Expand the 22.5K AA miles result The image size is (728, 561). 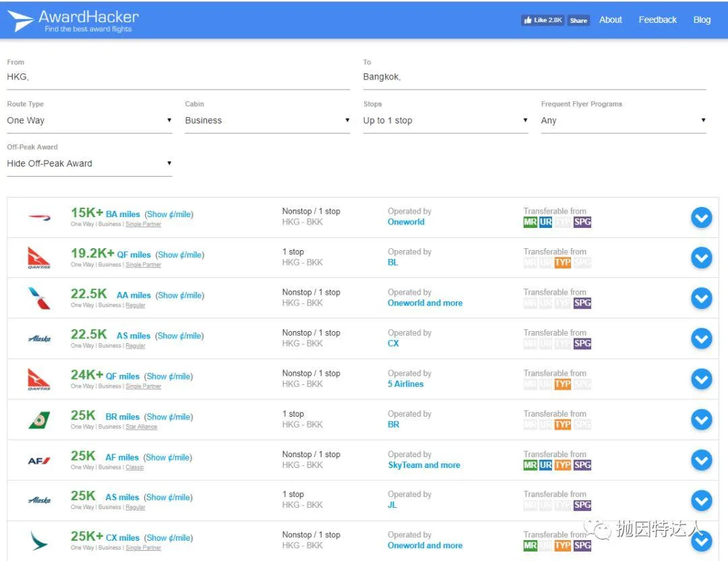pos(701,298)
